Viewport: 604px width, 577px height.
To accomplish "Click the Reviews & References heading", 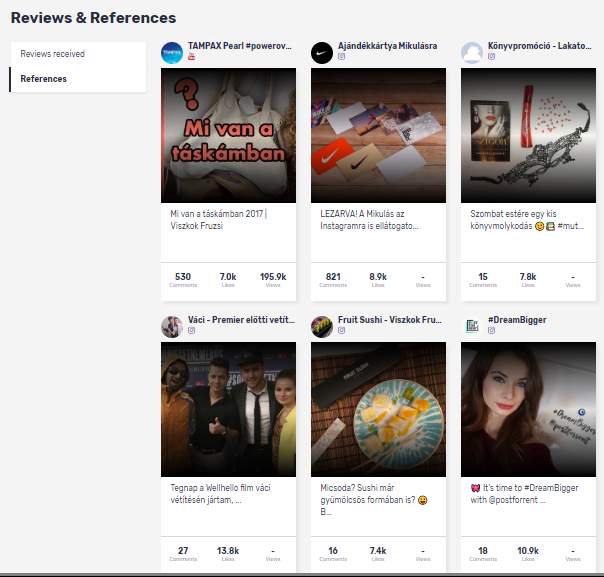I will coord(93,18).
